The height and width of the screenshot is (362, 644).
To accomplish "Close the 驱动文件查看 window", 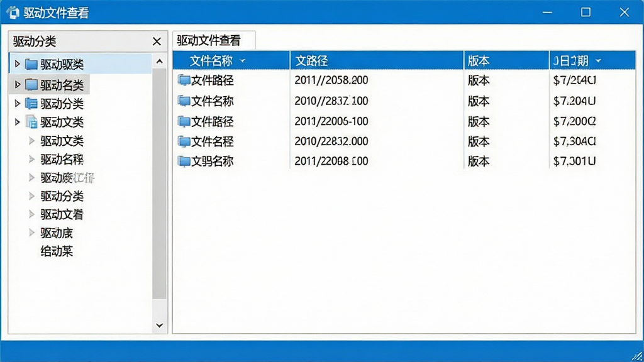I will tap(625, 13).
